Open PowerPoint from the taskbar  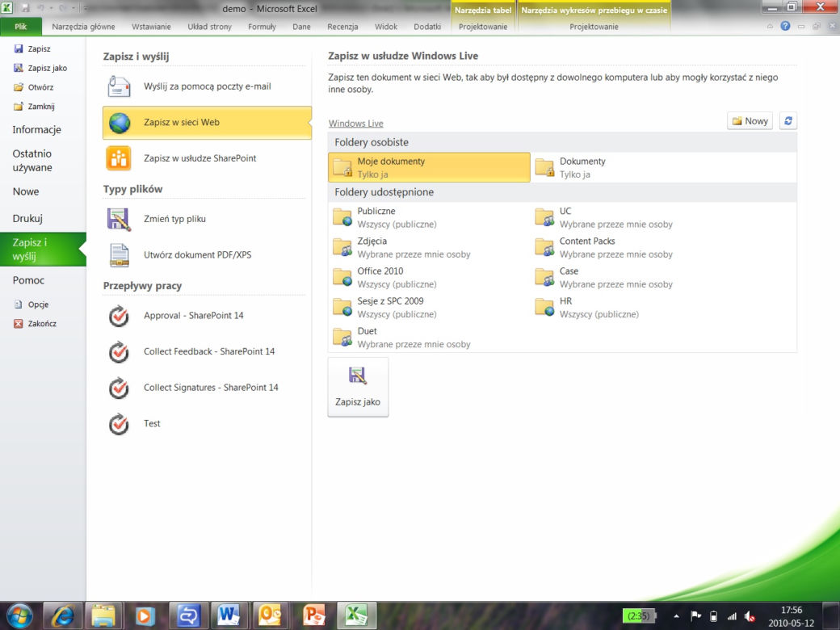point(314,615)
